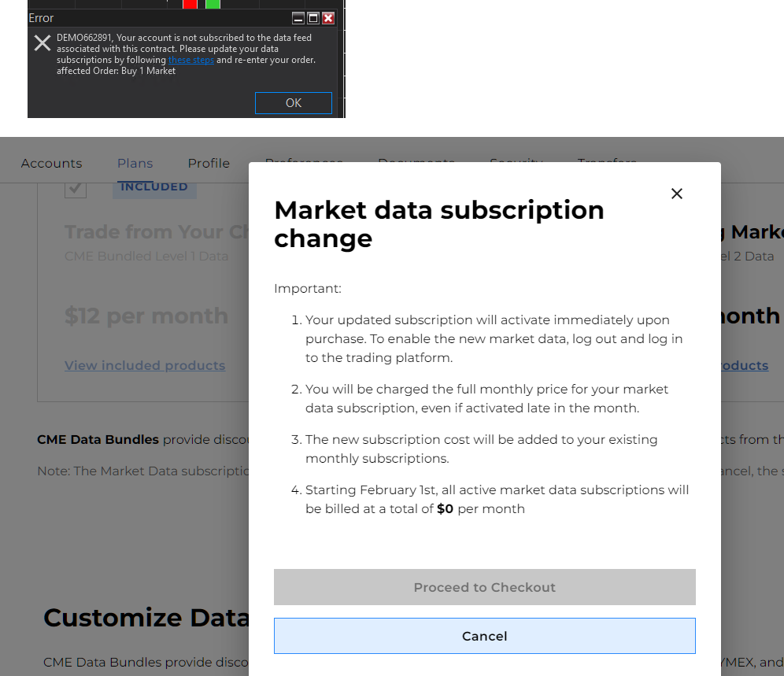
Task: Cancel the subscription change
Action: coord(485,636)
